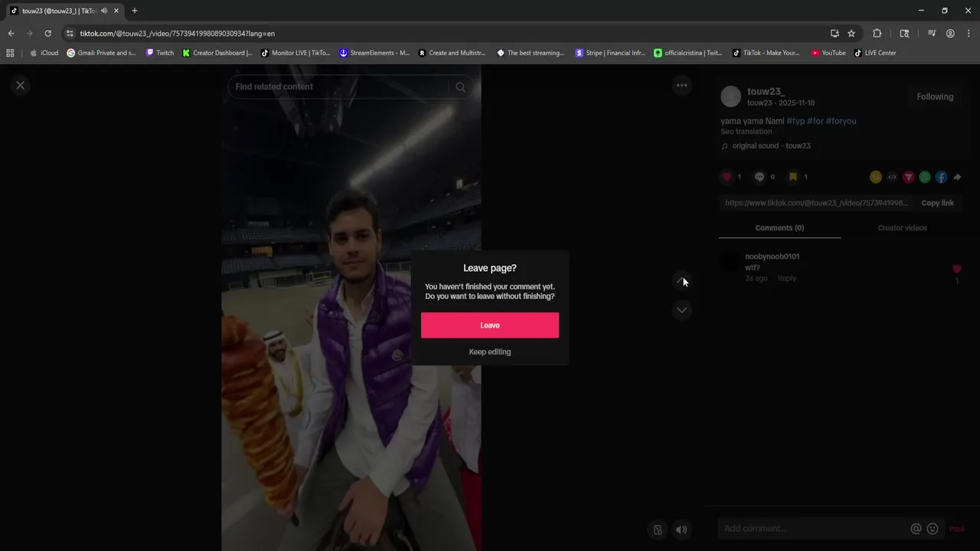The width and height of the screenshot is (980, 551).
Task: Click the embed code icon
Action: click(892, 177)
